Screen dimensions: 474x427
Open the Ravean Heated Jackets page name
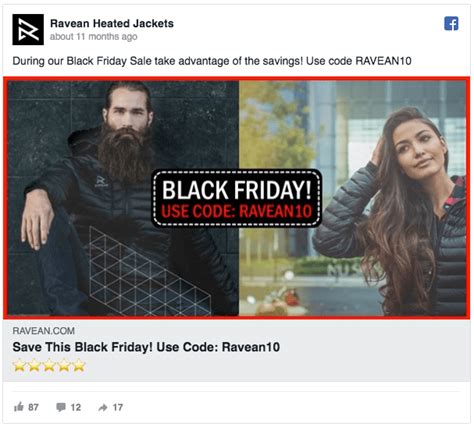(x=112, y=23)
